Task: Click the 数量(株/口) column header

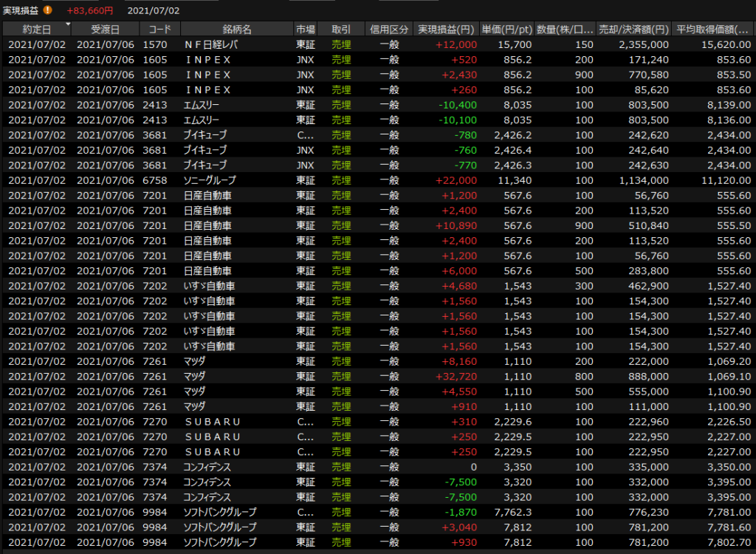Action: click(565, 30)
